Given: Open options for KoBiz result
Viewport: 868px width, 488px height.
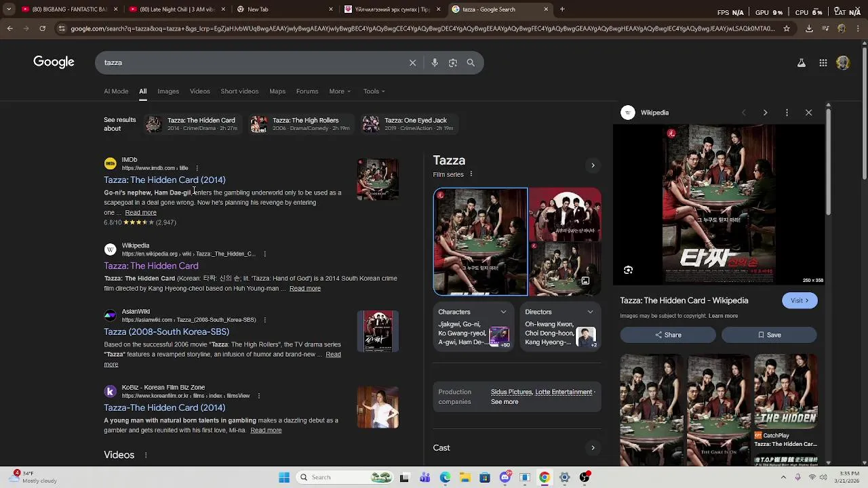Looking at the screenshot, I should point(259,396).
